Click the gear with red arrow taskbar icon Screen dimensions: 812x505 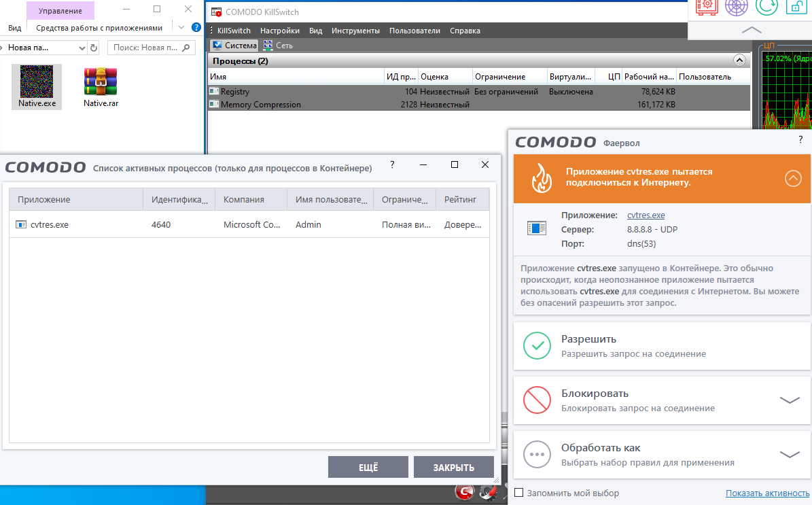click(x=488, y=493)
